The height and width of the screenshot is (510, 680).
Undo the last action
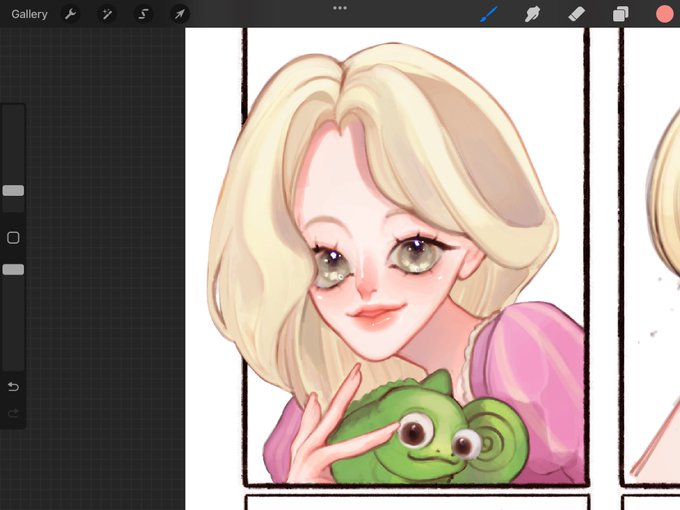click(x=13, y=386)
